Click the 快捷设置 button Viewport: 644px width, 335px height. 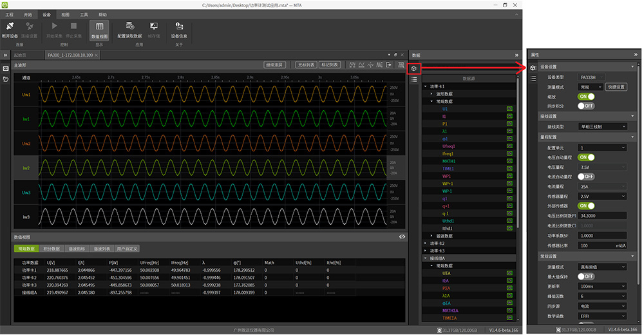click(616, 86)
